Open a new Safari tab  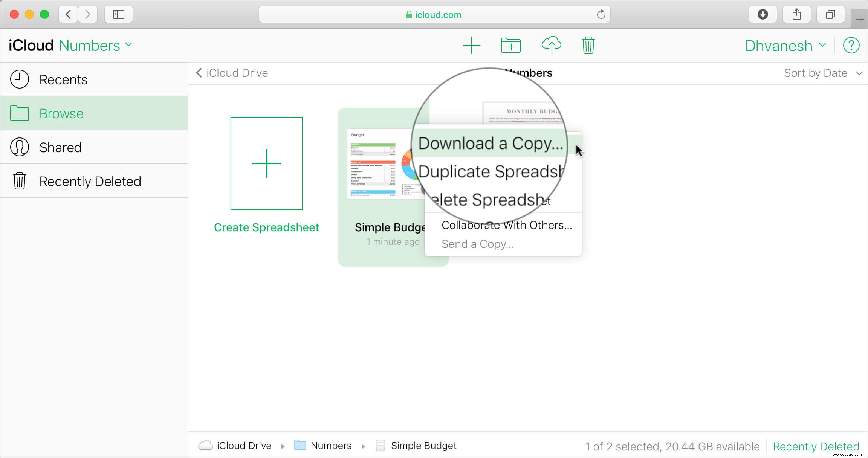859,19
